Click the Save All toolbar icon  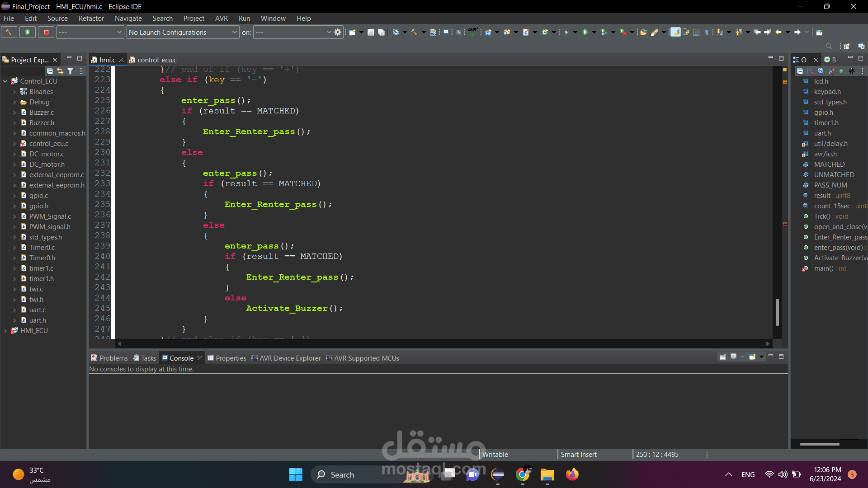(381, 32)
